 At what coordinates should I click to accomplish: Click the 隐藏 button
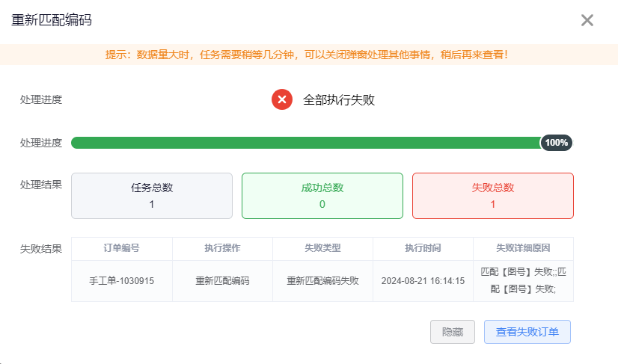[x=453, y=332]
